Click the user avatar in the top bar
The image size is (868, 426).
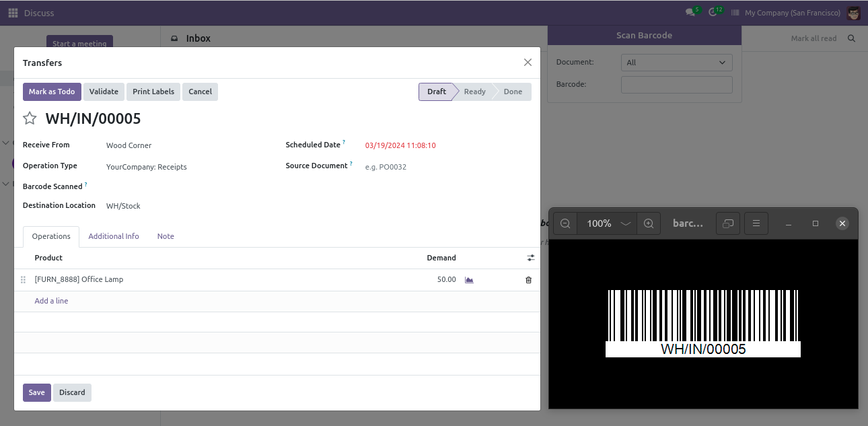tap(853, 13)
